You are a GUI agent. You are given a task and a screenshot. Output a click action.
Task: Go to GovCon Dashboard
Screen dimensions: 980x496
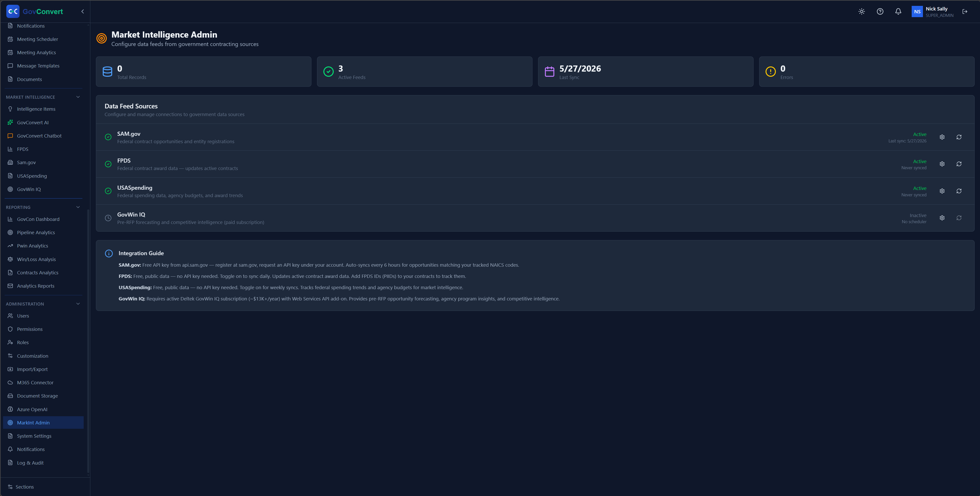[x=43, y=219]
